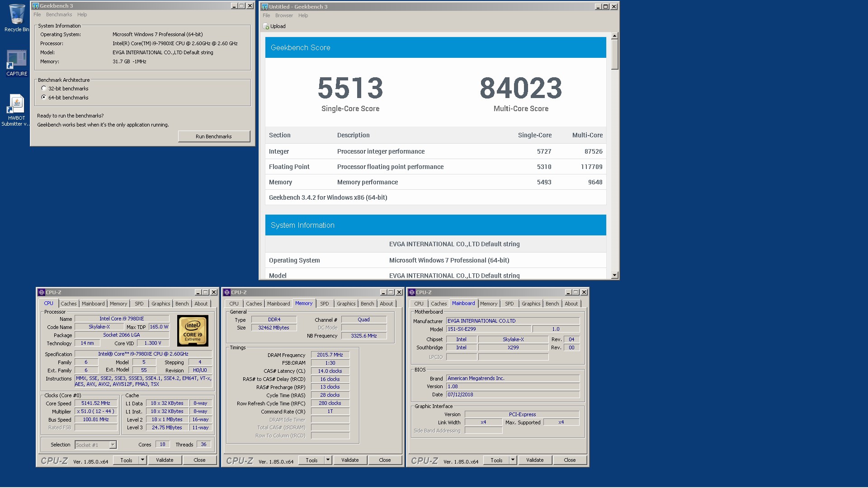Click the 5513 Single-Core Score value
This screenshot has width=868, height=488.
350,88
